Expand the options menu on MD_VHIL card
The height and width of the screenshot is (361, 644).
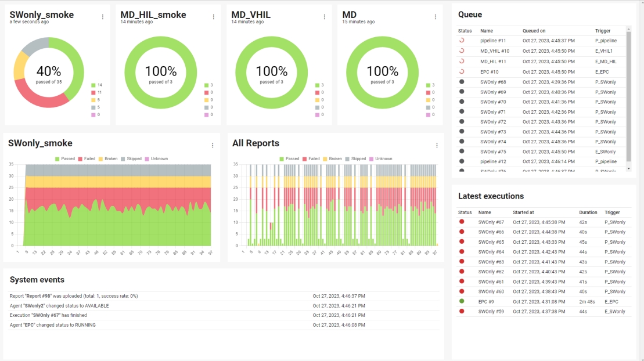[x=325, y=17]
